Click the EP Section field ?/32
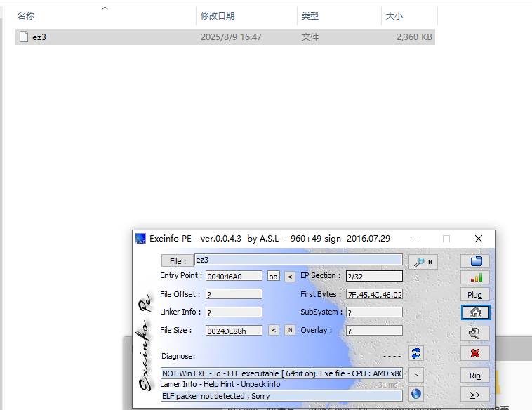The width and height of the screenshot is (532, 410). point(374,276)
